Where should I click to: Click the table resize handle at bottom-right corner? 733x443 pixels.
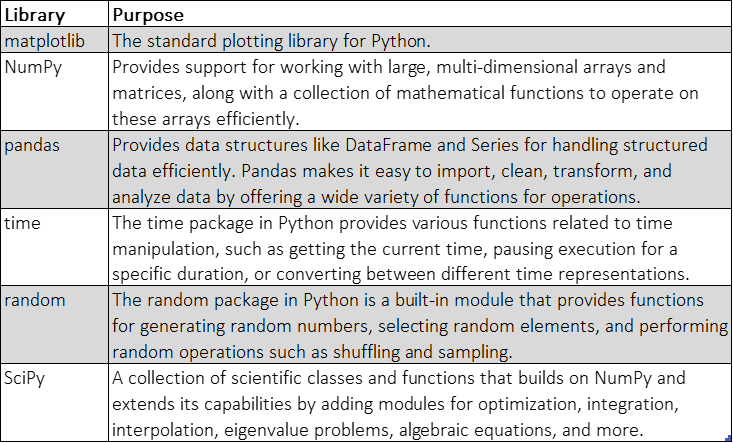(x=730, y=440)
